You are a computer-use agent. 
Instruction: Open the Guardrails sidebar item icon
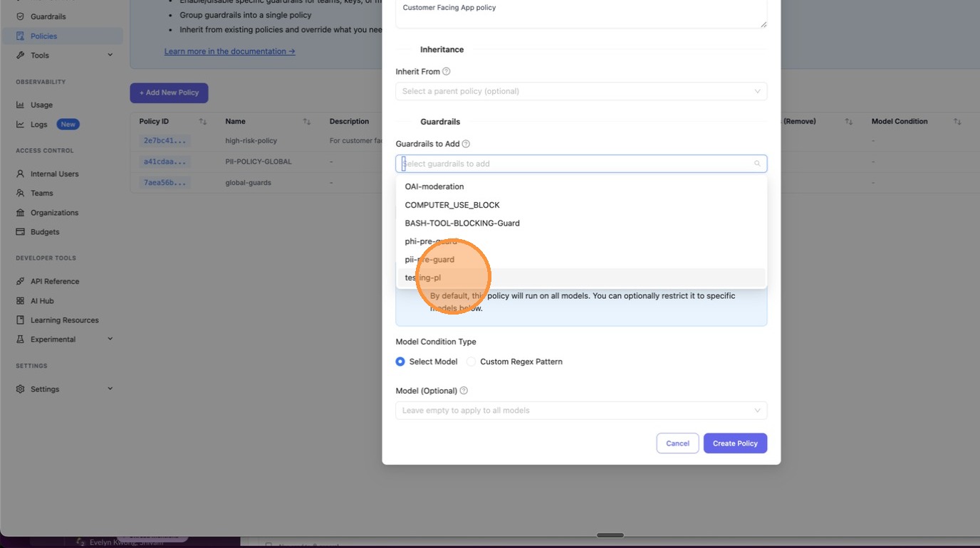tap(20, 16)
